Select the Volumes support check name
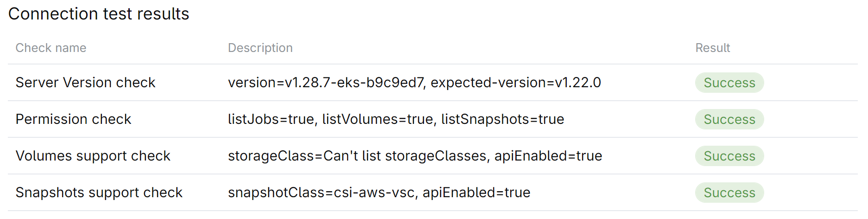The width and height of the screenshot is (868, 219). tap(93, 156)
